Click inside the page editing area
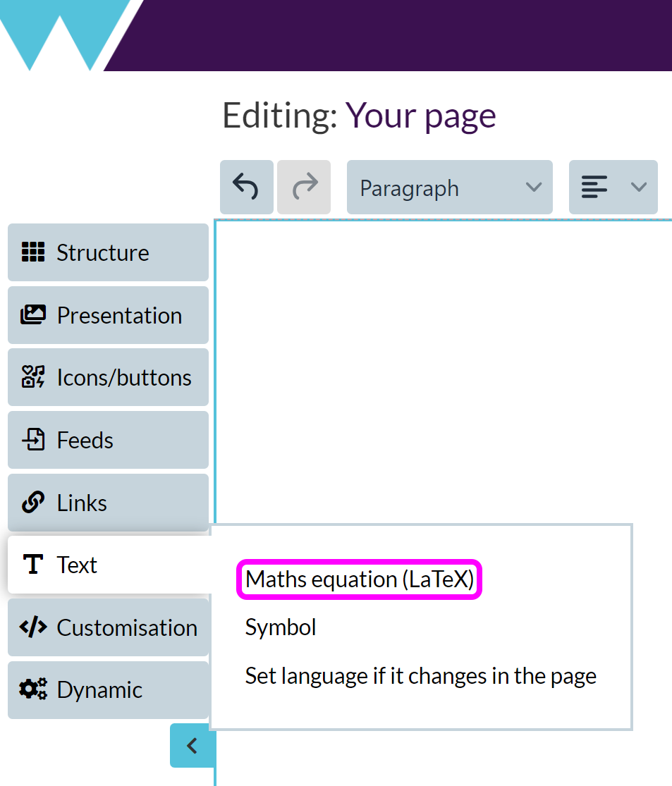The image size is (672, 786). pyautogui.click(x=443, y=367)
